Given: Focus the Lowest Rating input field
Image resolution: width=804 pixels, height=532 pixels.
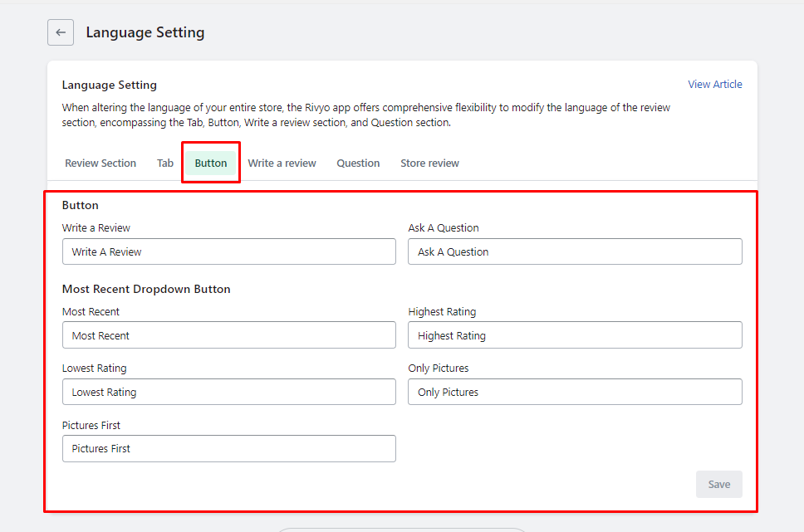Looking at the screenshot, I should click(x=229, y=392).
